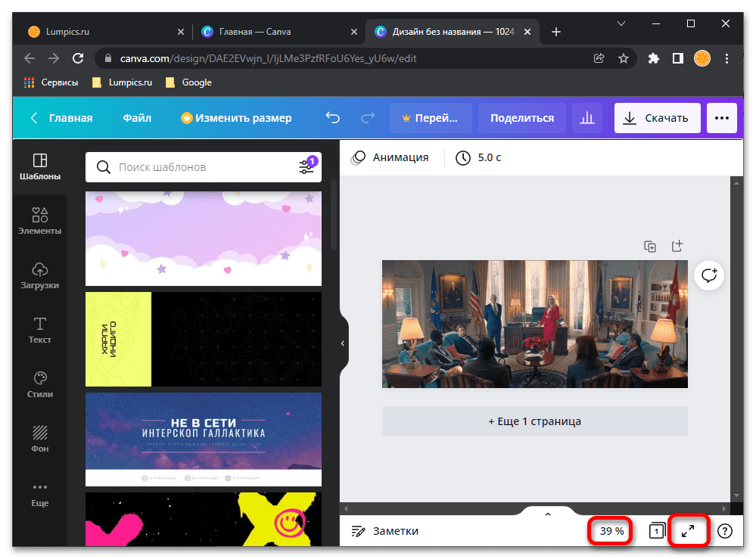This screenshot has width=756, height=559.
Task: Enter fullscreen presentation mode
Action: tap(688, 531)
